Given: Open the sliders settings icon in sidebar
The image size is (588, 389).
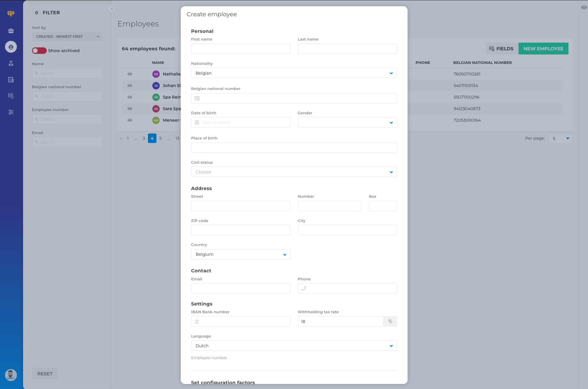Looking at the screenshot, I should point(11,112).
